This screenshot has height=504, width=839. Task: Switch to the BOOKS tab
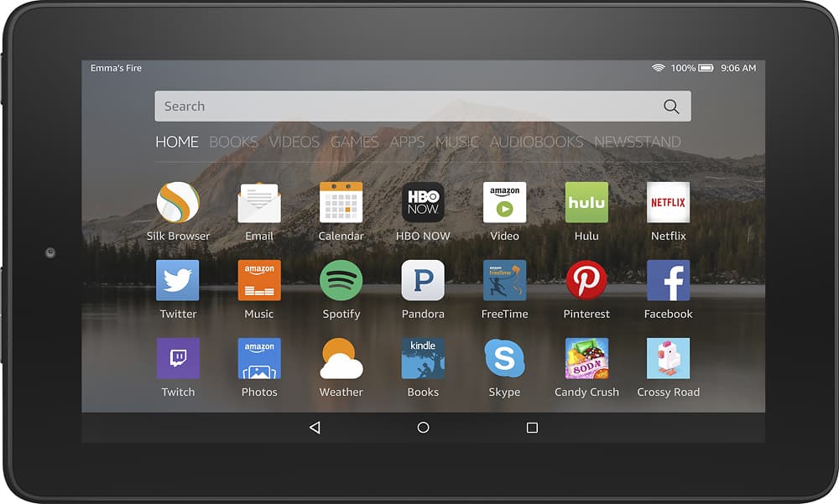[233, 142]
